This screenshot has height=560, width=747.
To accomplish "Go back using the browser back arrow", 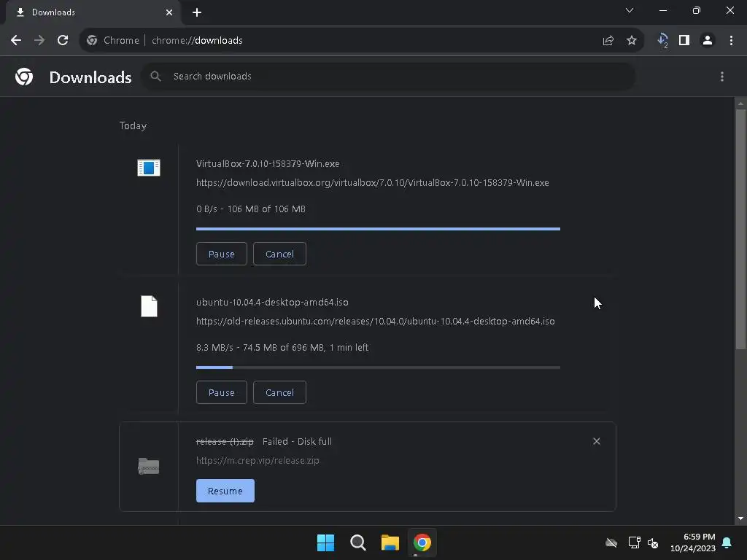I will point(16,41).
